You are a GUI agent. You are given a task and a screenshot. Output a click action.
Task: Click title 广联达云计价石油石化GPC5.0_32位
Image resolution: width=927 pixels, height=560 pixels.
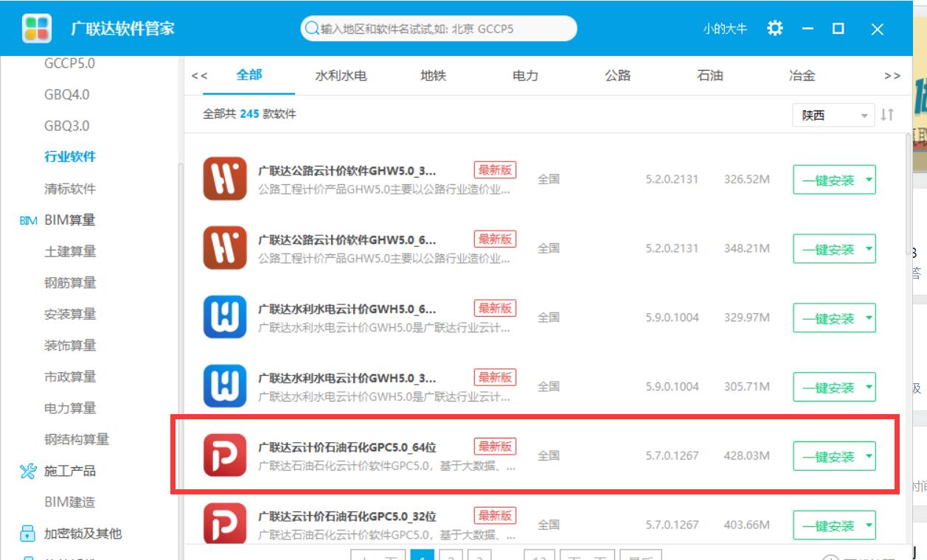pyautogui.click(x=347, y=517)
